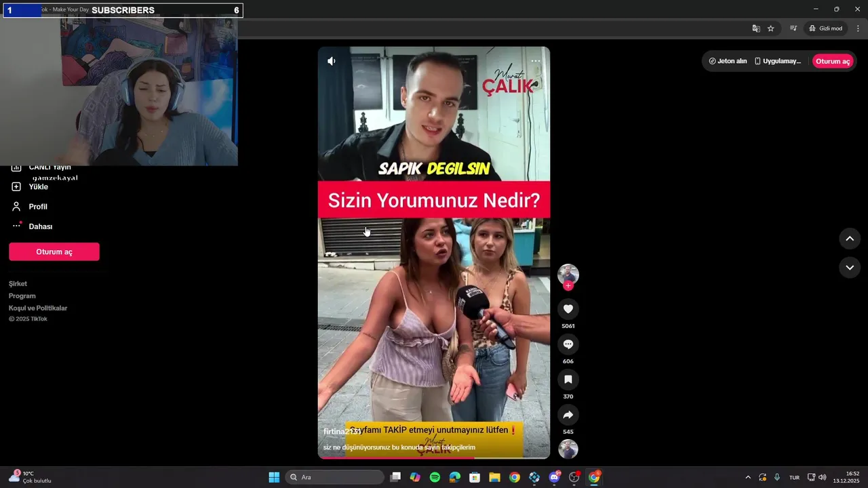The width and height of the screenshot is (868, 488).
Task: Show hidden system tray icons
Action: pos(748,477)
